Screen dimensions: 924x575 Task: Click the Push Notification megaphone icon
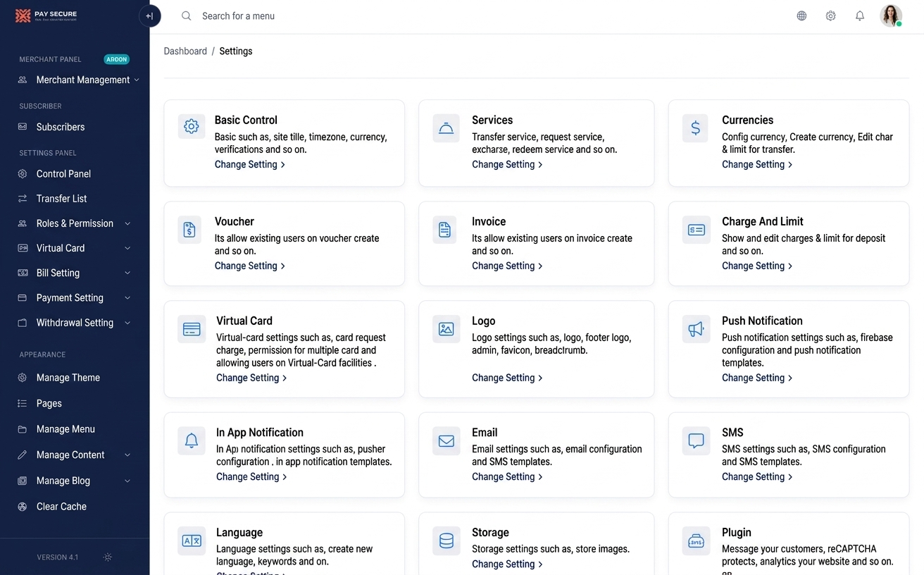pos(697,329)
